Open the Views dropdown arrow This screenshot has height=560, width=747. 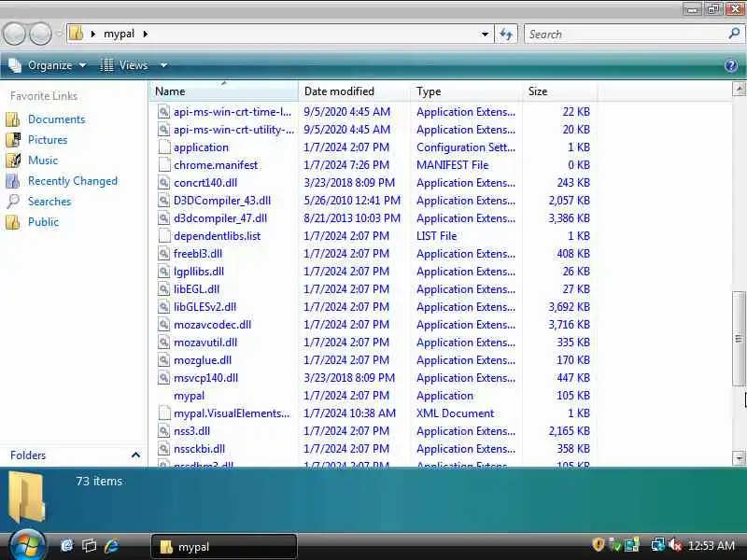(x=164, y=65)
